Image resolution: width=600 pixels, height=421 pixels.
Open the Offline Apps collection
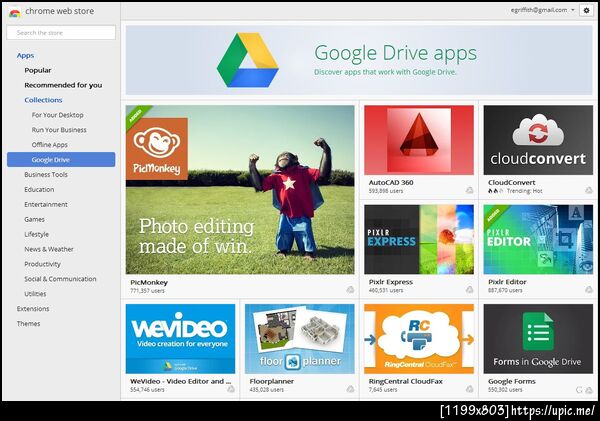49,145
